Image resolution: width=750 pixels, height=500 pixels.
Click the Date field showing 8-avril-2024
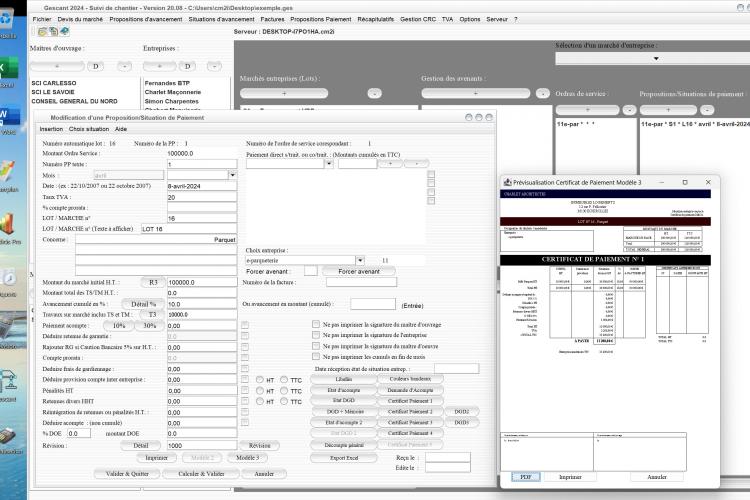point(201,186)
